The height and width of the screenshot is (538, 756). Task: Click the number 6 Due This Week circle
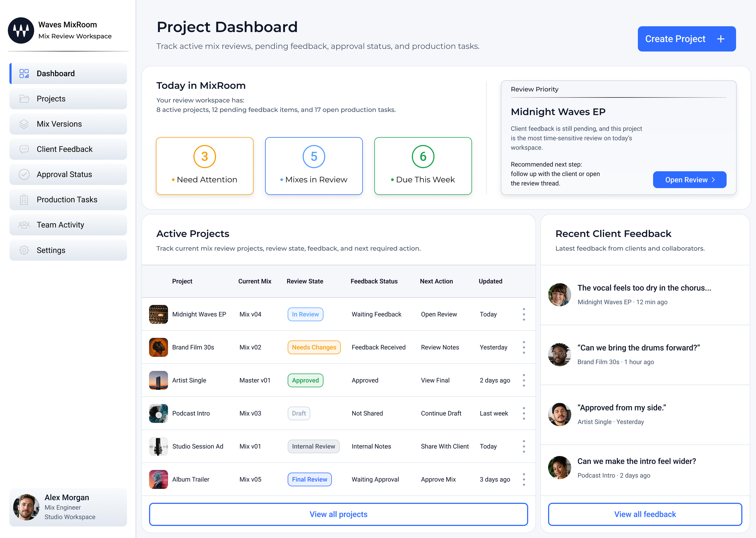[423, 156]
